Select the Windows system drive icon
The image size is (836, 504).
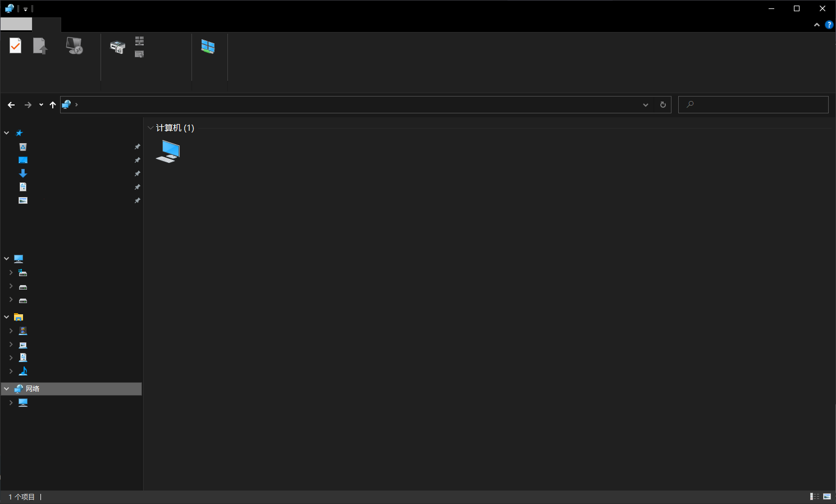pyautogui.click(x=23, y=273)
